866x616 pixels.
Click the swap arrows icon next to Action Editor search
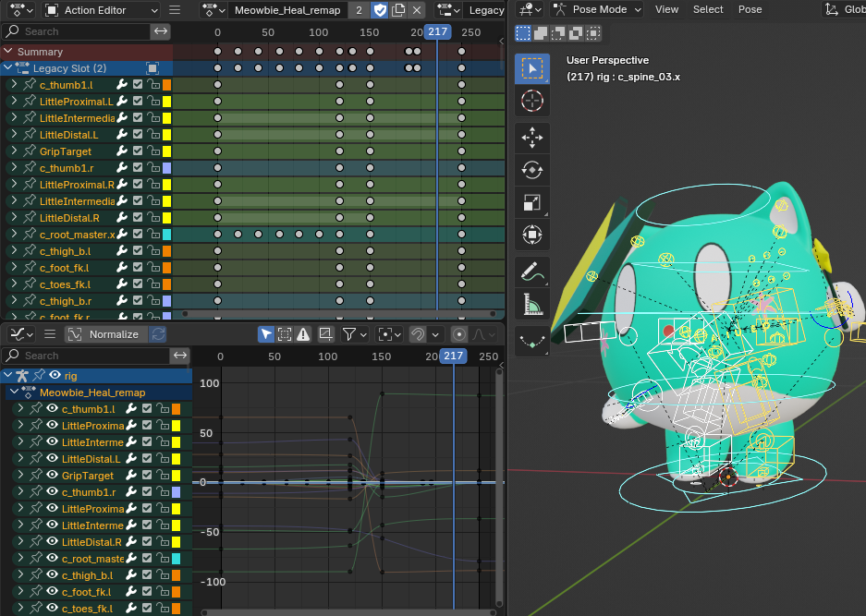pyautogui.click(x=161, y=31)
